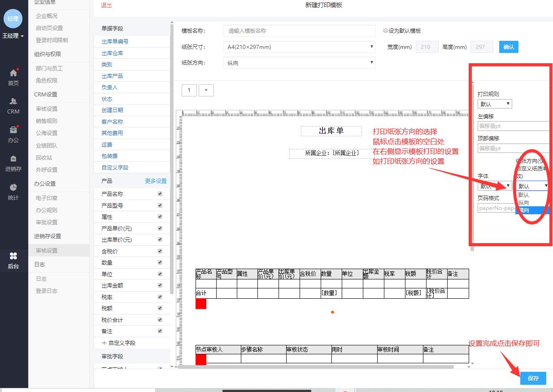Open 启动页设置 menu item
The width and height of the screenshot is (553, 392).
point(49,28)
